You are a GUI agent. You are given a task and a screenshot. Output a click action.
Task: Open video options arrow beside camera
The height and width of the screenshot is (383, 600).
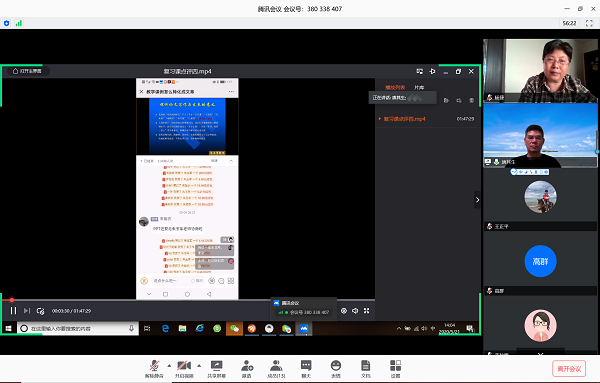[x=199, y=366]
